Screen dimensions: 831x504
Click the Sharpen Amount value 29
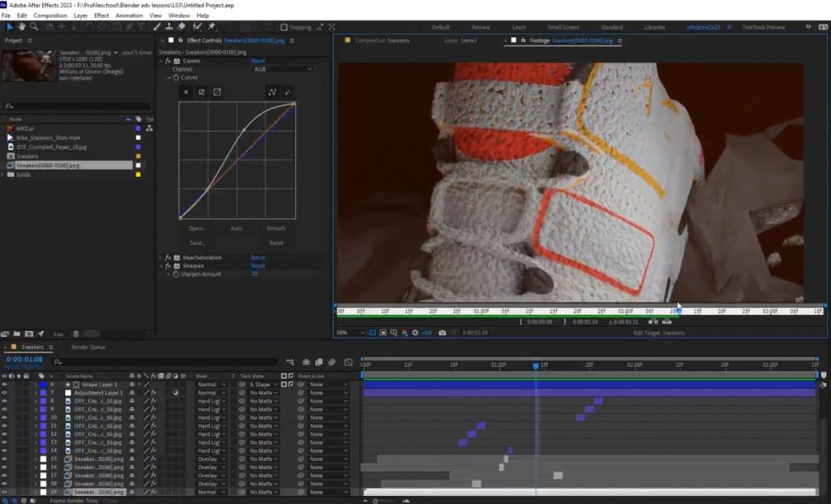254,274
